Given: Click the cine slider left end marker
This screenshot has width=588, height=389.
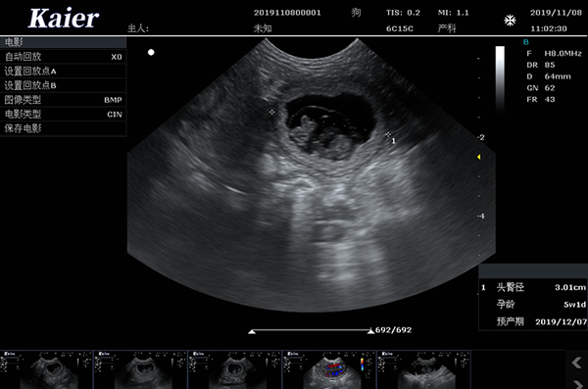Looking at the screenshot, I should 252,331.
